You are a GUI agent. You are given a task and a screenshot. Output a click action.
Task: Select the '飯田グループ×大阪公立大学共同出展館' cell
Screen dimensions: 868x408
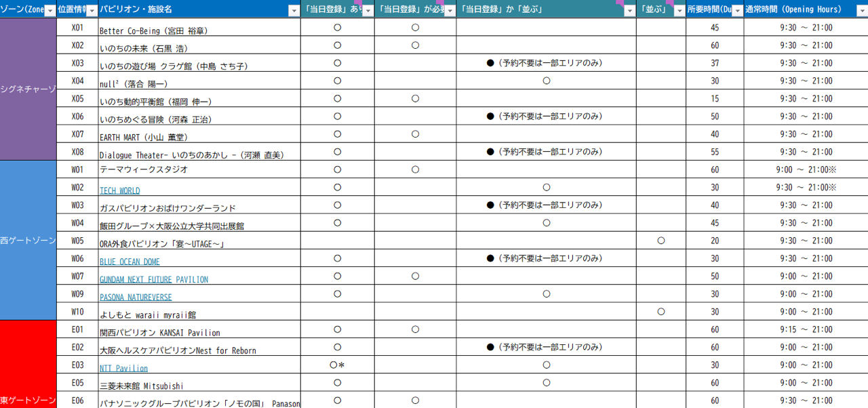click(x=199, y=223)
